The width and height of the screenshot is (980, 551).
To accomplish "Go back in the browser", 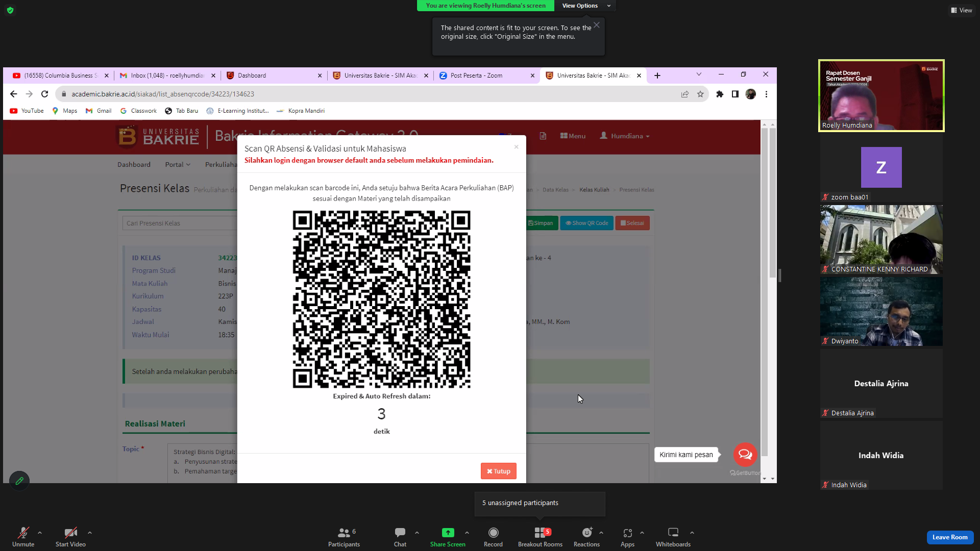I will click(14, 94).
